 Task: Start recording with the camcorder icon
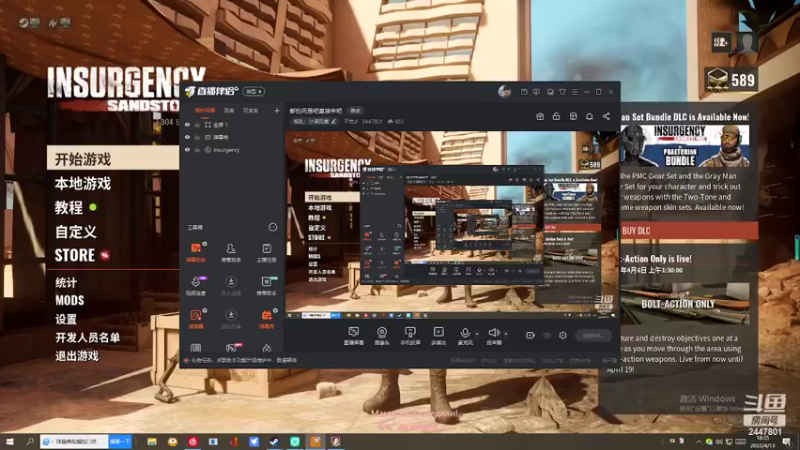tap(530, 335)
